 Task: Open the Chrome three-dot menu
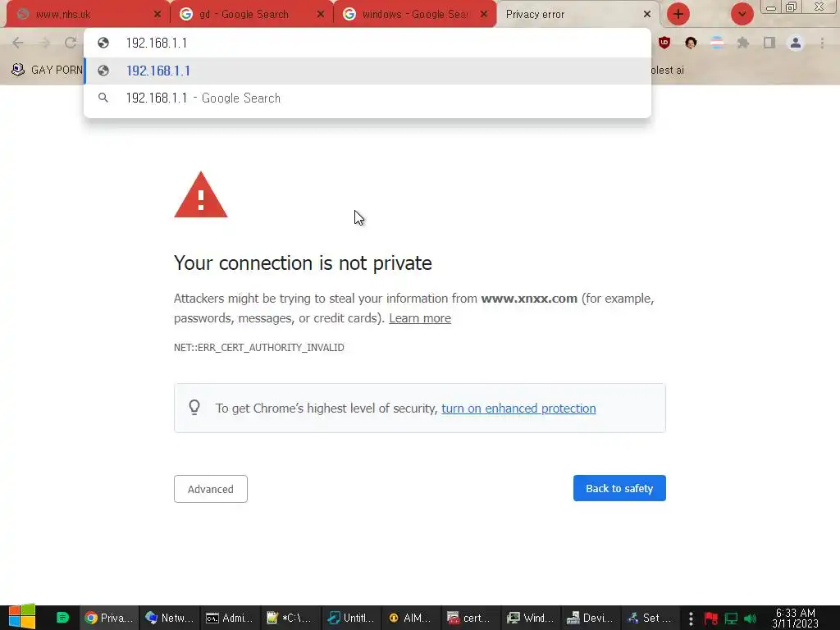pos(822,43)
